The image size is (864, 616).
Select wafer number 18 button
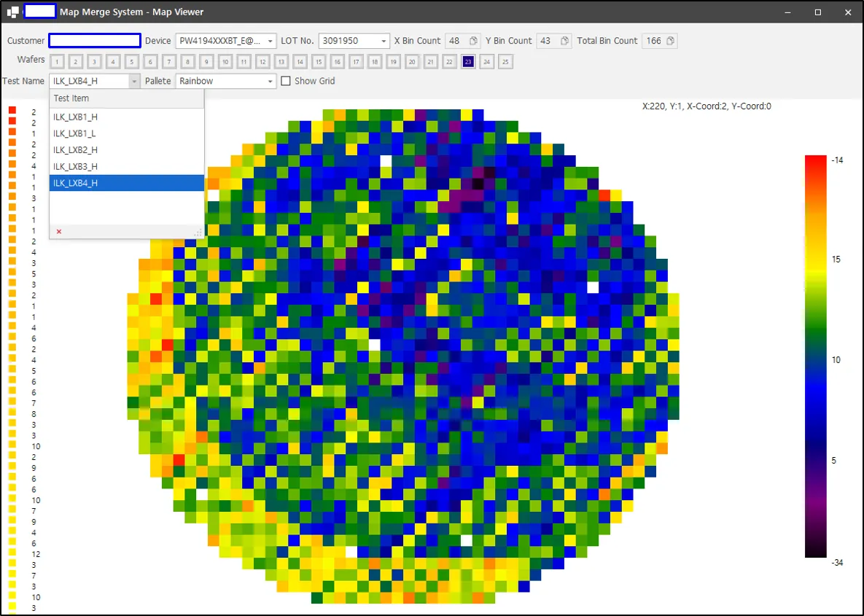375,62
